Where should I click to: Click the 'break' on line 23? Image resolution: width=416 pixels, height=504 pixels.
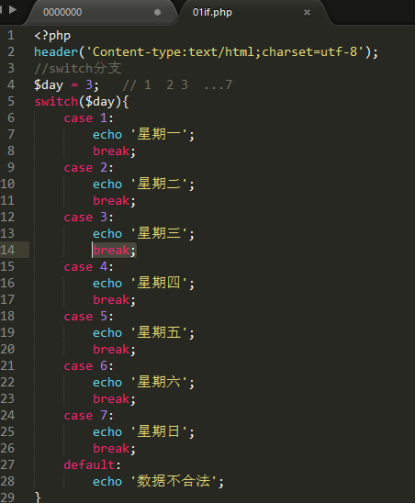(111, 399)
